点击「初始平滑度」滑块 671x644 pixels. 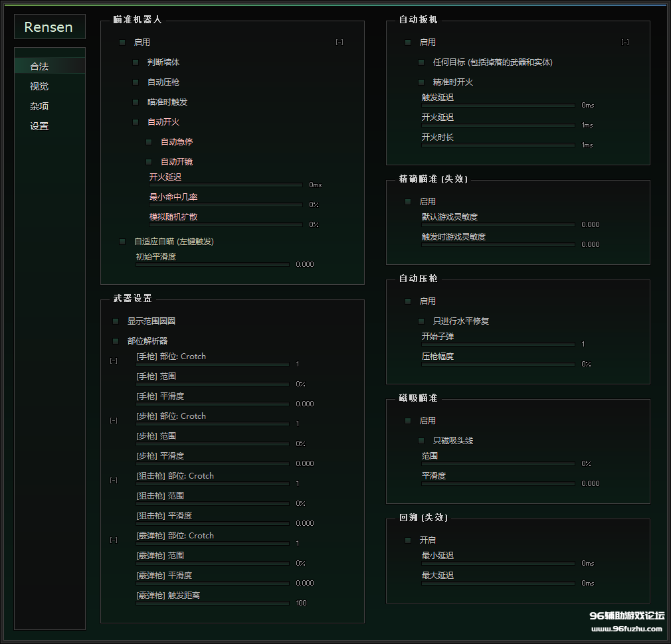[x=213, y=264]
